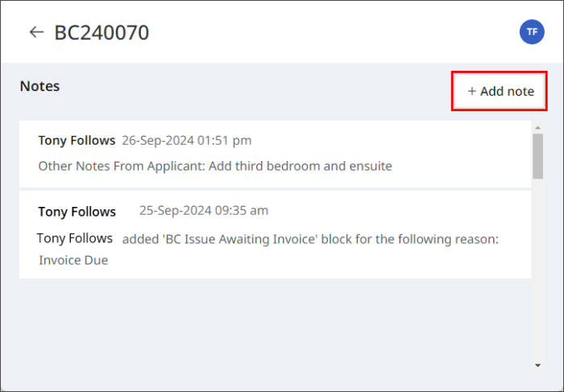Viewport: 564px width, 392px height.
Task: Click the inline Tony Follows name in the note body
Action: (x=75, y=238)
